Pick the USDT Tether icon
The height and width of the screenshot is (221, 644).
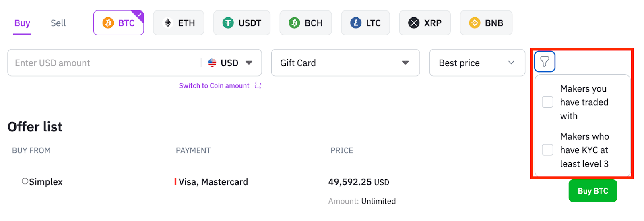[228, 23]
